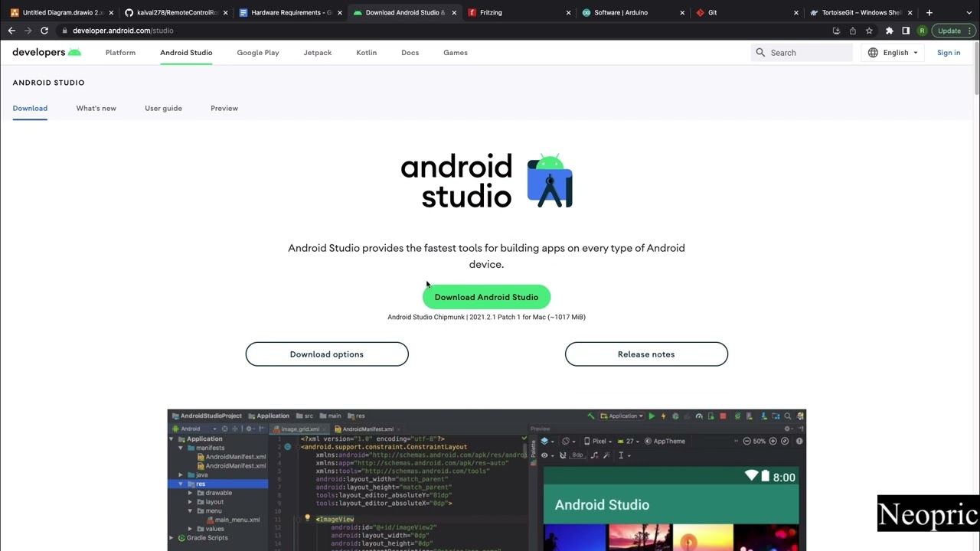Click the Download Android Studio button

coord(486,297)
